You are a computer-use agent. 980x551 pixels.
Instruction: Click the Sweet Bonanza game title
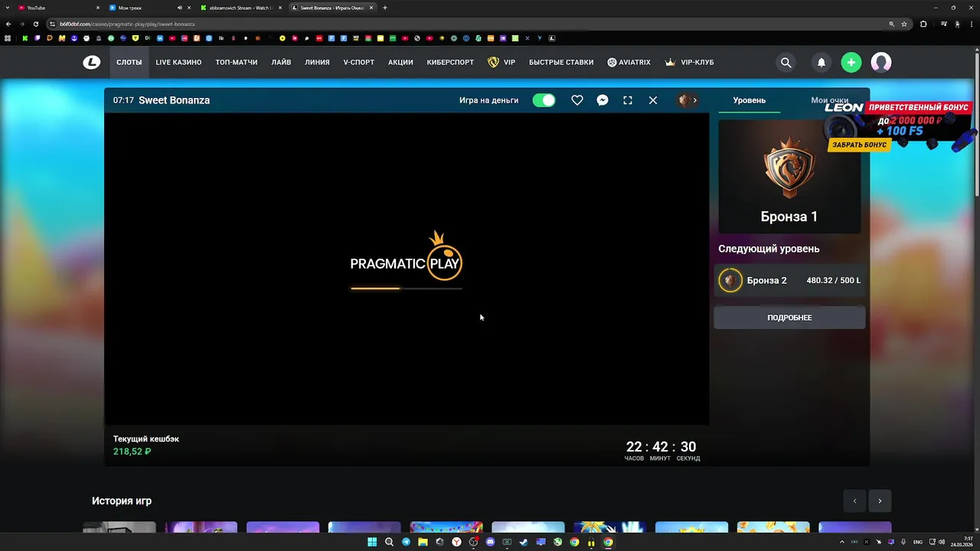(174, 100)
